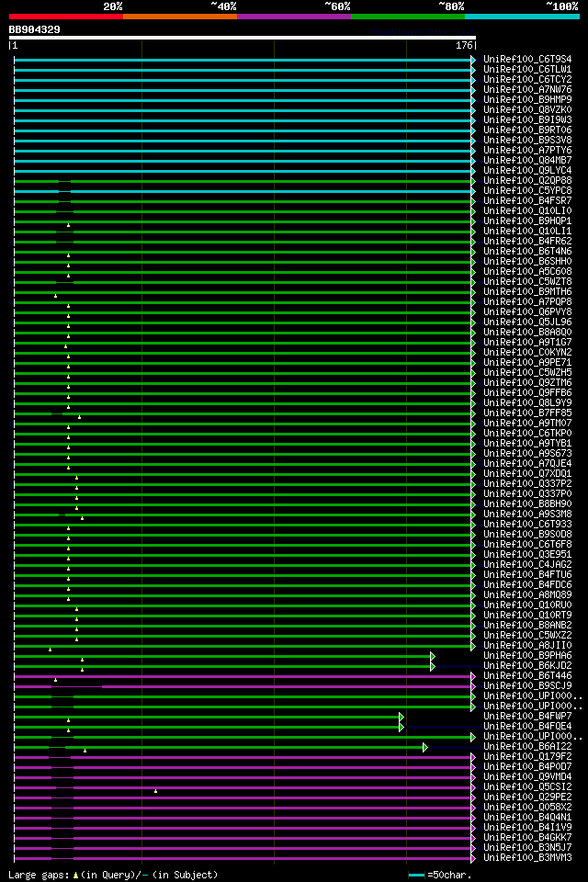Select the UniRef100_Q8VZK0 label
Viewport: 588px width, 882px height.
point(527,109)
